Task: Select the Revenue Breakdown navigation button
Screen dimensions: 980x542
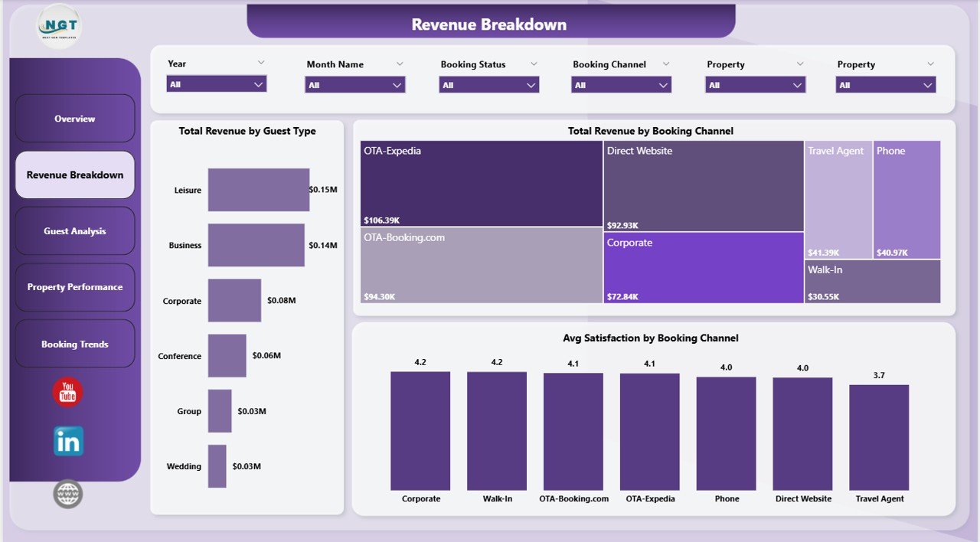Action: (74, 175)
